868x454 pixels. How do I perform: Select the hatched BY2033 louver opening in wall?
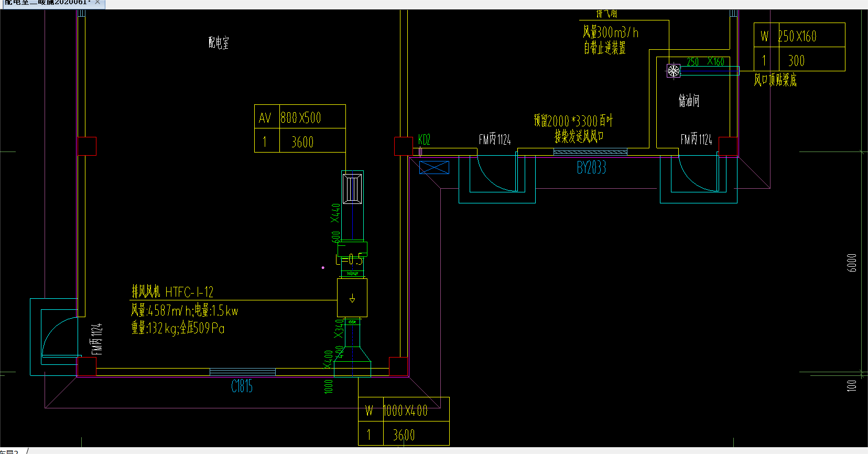[590, 152]
